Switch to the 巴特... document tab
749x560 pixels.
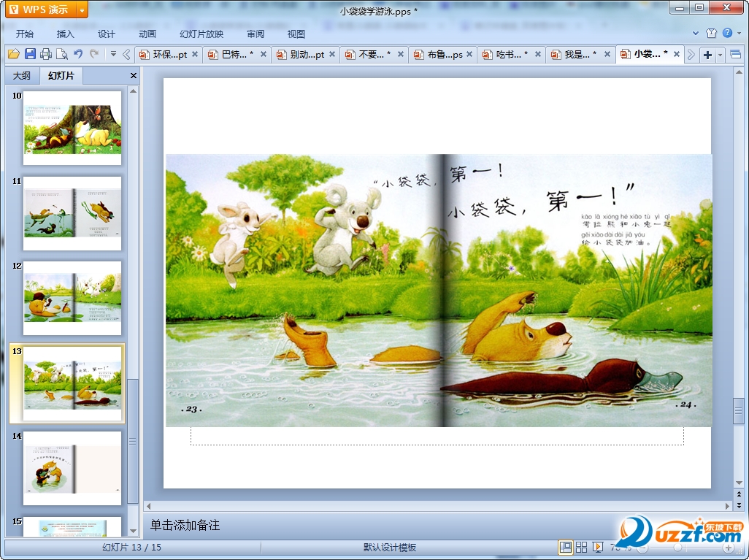click(x=231, y=55)
